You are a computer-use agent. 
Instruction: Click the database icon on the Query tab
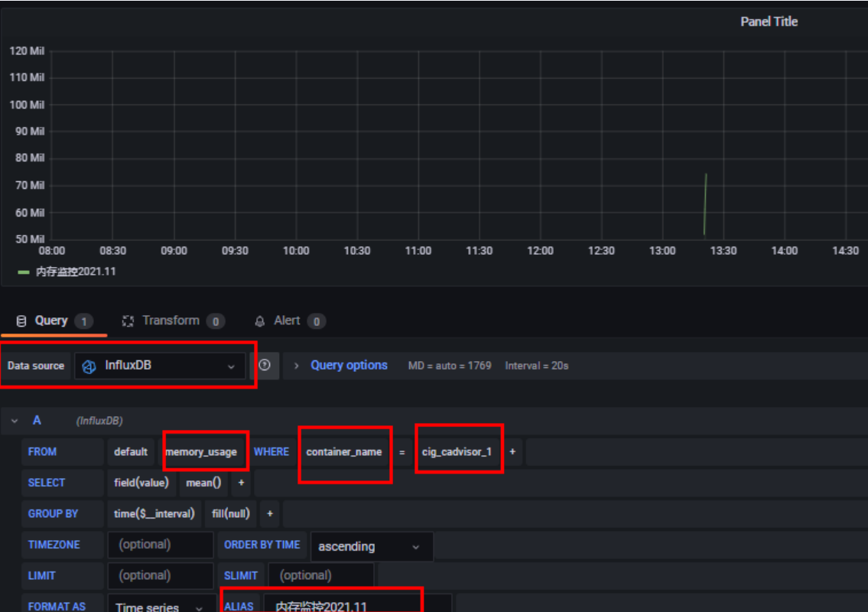coord(21,321)
